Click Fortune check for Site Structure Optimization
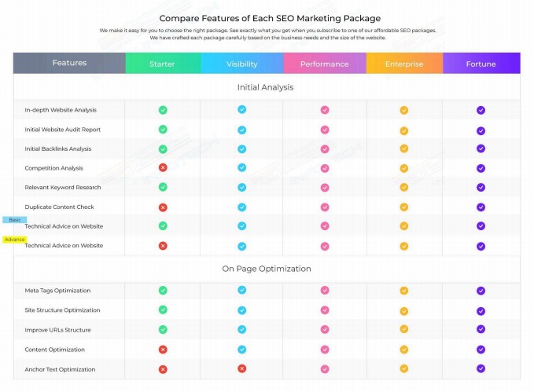Viewport: 534px width, 392px height. (x=481, y=310)
